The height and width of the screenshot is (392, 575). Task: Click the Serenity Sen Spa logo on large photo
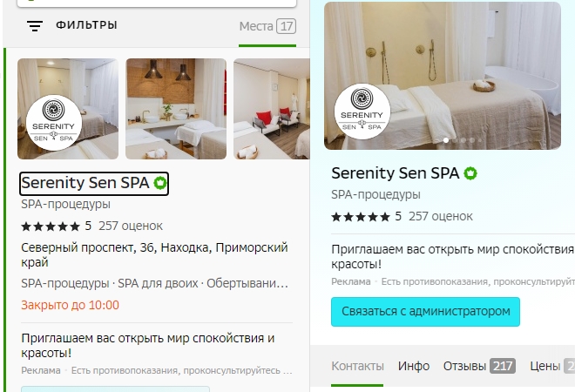362,112
